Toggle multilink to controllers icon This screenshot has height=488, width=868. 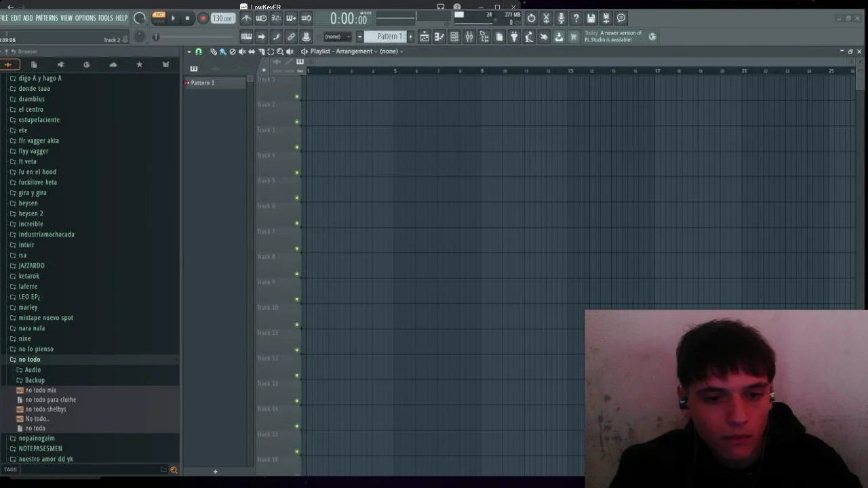[306, 37]
